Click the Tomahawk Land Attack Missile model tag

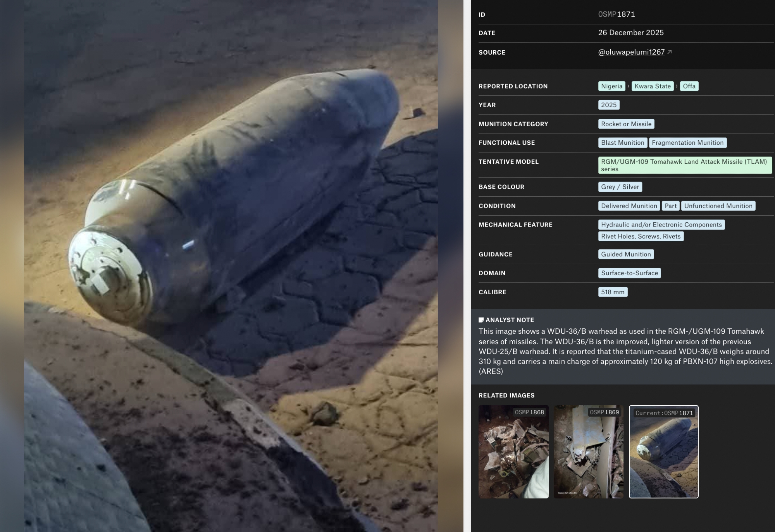(684, 165)
